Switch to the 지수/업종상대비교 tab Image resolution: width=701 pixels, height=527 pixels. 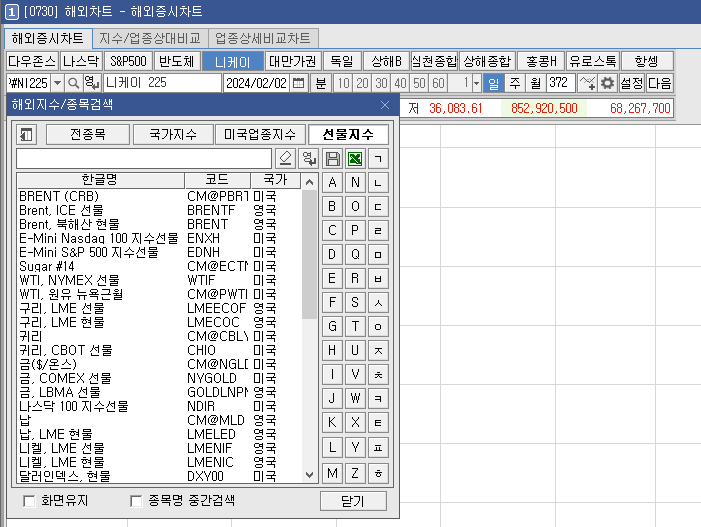point(150,38)
